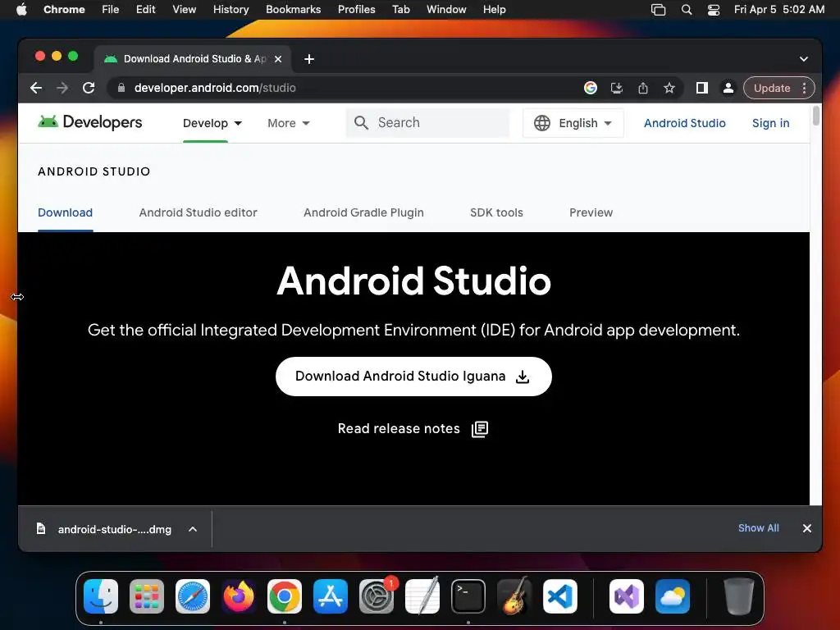The image size is (840, 630).
Task: Open Spotlight search in the menu bar
Action: pos(687,10)
